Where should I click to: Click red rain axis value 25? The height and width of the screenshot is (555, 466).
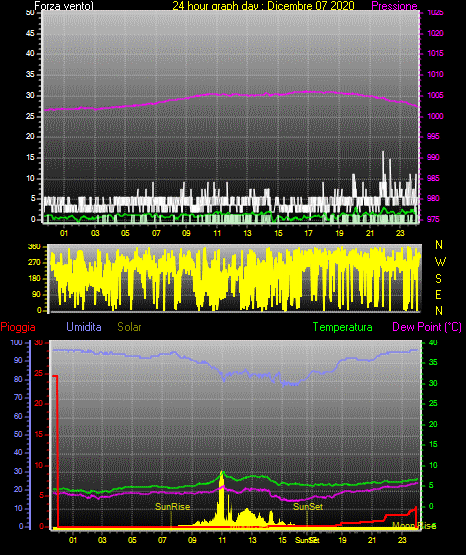[39, 373]
